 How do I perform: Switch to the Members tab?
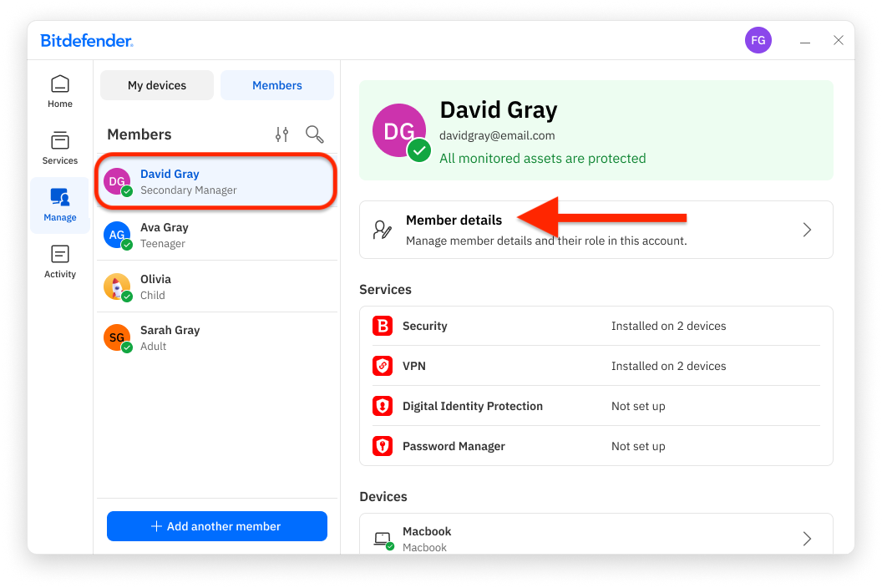point(277,85)
